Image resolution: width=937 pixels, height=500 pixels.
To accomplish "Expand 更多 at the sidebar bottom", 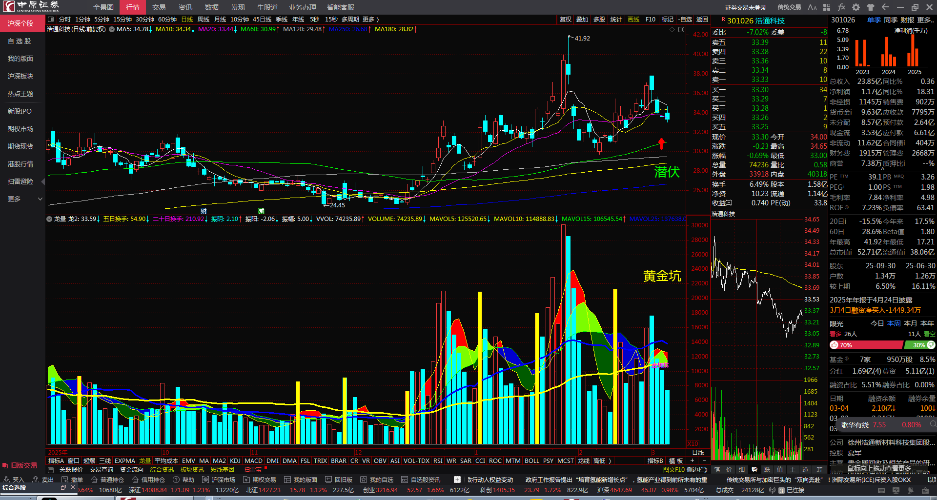I will click(23, 198).
